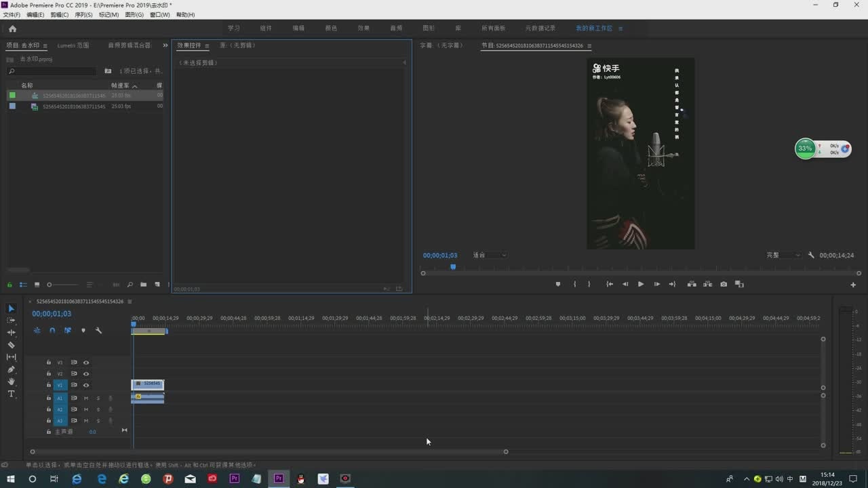Hide track V2 with eye icon
868x488 pixels.
86,373
